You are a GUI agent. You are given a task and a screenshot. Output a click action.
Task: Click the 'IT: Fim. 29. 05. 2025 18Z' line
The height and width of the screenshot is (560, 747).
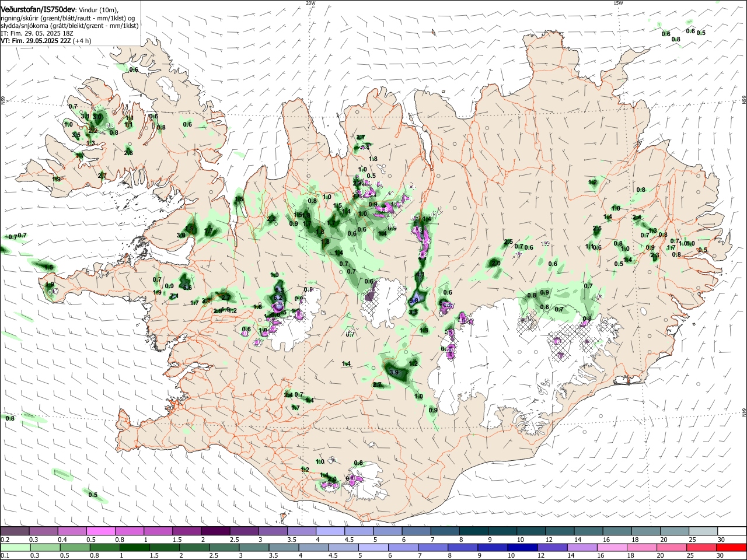[x=36, y=33]
